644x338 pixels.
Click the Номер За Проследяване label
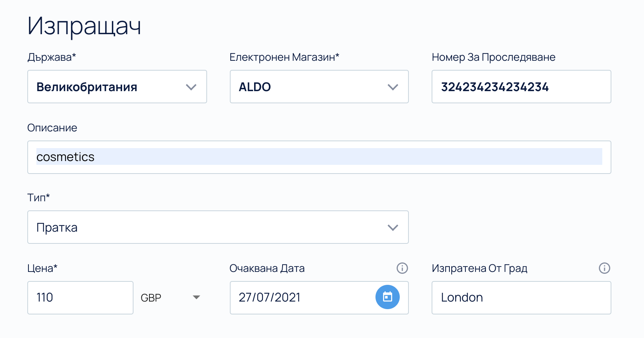point(493,57)
